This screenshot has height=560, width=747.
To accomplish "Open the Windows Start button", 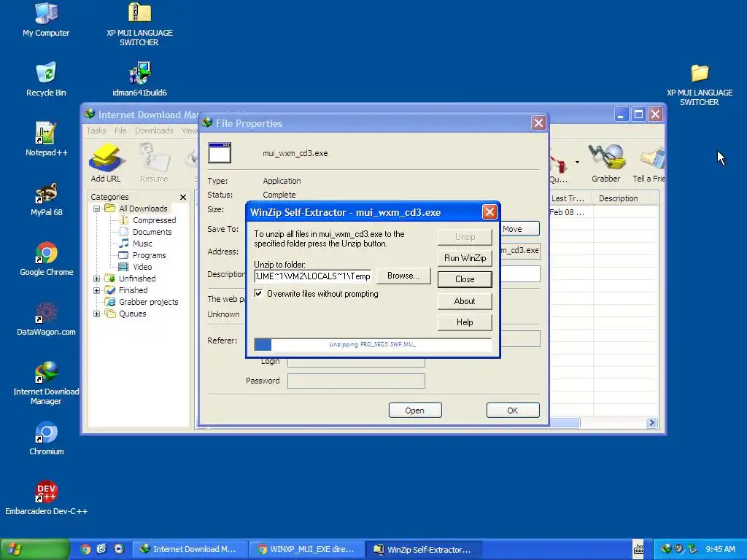I will coord(34,549).
